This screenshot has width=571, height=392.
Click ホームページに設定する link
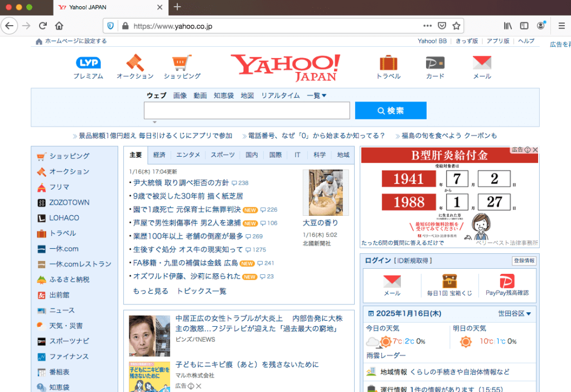coord(75,41)
